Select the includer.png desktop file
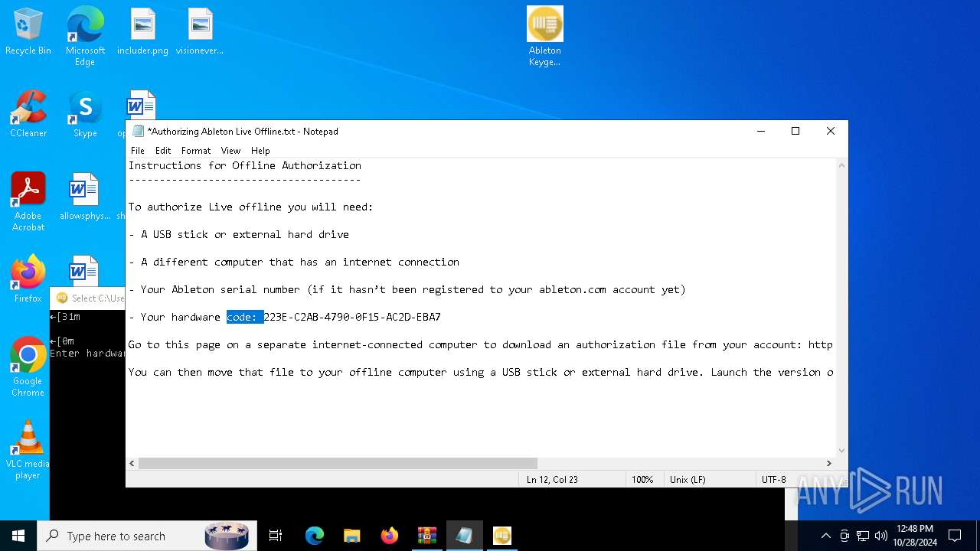Screen dimensions: 980x551 click(x=142, y=32)
